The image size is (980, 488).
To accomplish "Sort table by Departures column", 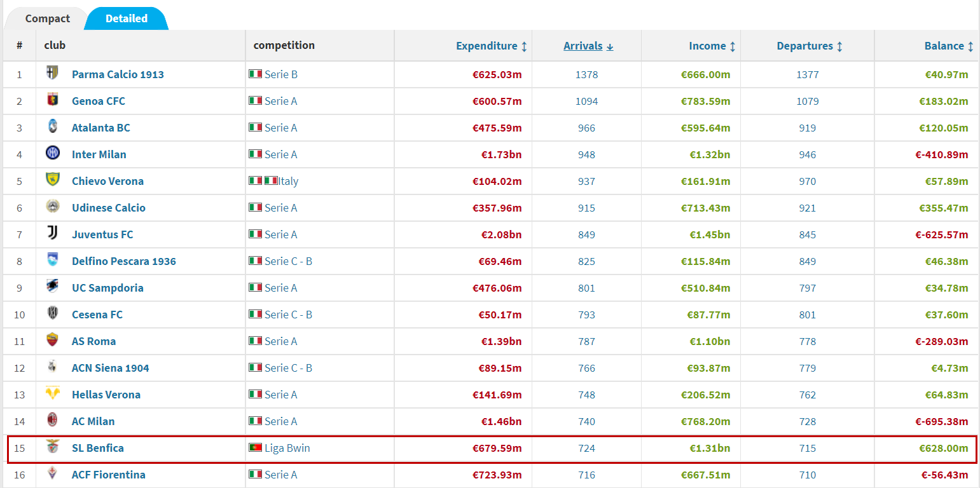I will pos(810,46).
